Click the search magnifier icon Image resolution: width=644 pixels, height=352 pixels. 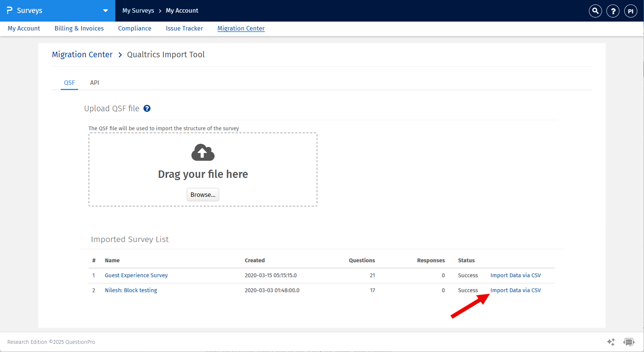[x=595, y=11]
